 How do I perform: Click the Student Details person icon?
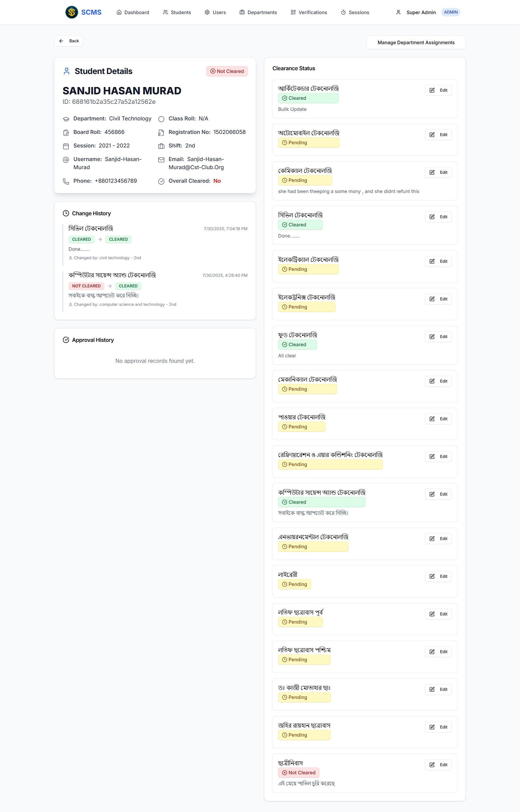click(x=67, y=71)
